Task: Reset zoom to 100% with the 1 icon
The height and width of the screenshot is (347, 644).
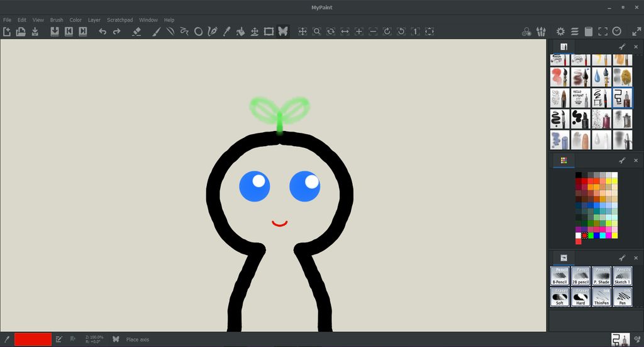Action: click(x=415, y=31)
